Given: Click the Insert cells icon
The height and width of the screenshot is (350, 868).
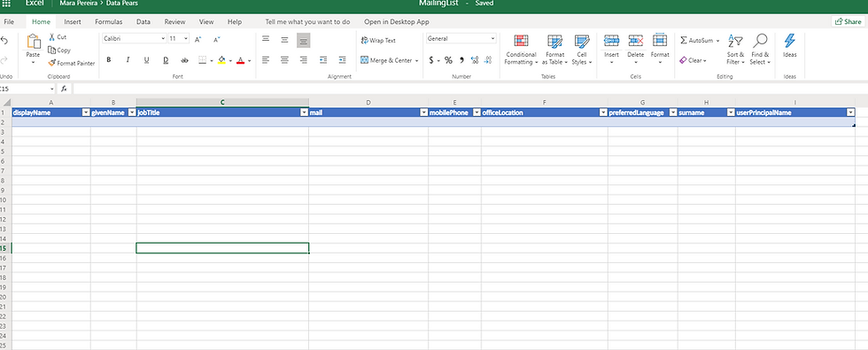Looking at the screenshot, I should 611,41.
